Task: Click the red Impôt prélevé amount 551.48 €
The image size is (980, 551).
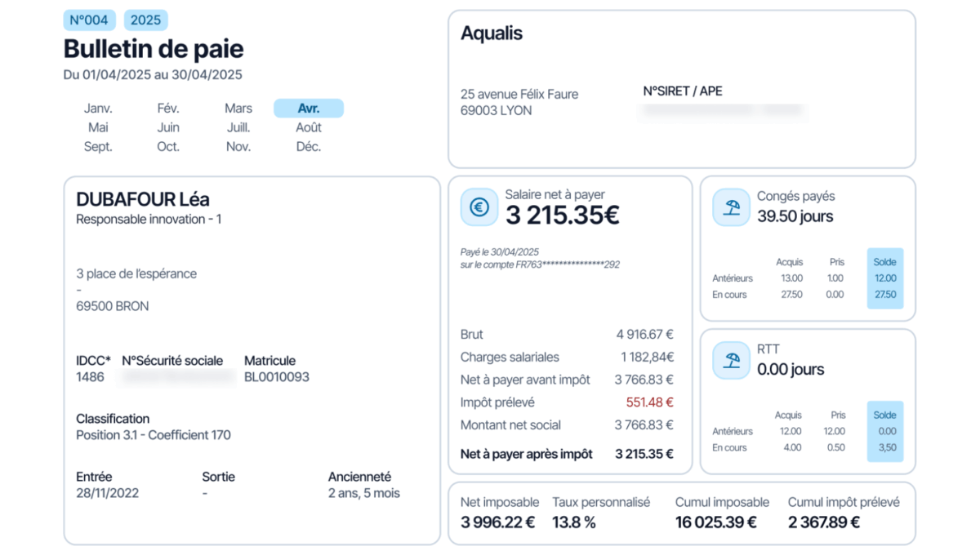Action: coord(649,402)
